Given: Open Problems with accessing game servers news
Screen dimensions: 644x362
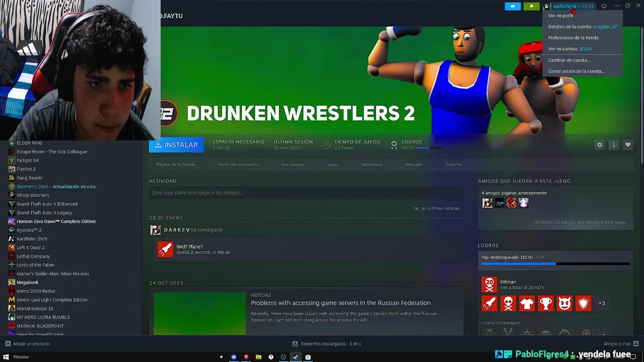Looking at the screenshot, I should coord(341,303).
